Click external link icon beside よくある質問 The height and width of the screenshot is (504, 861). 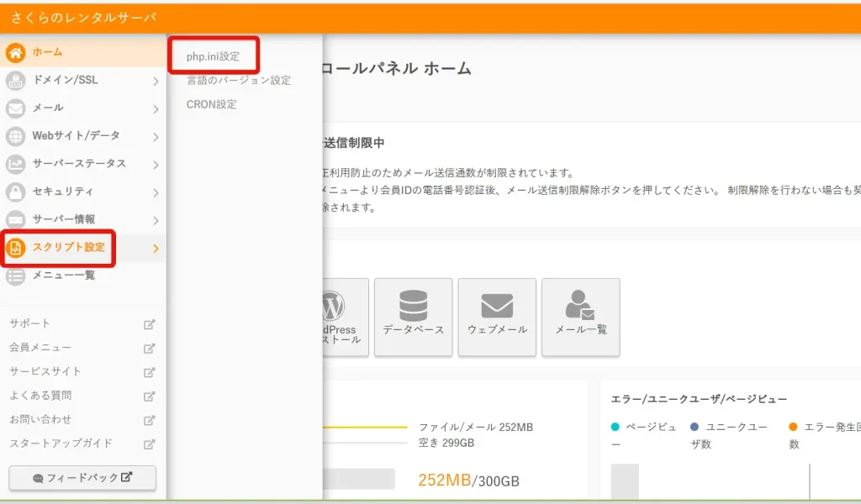pos(149,396)
